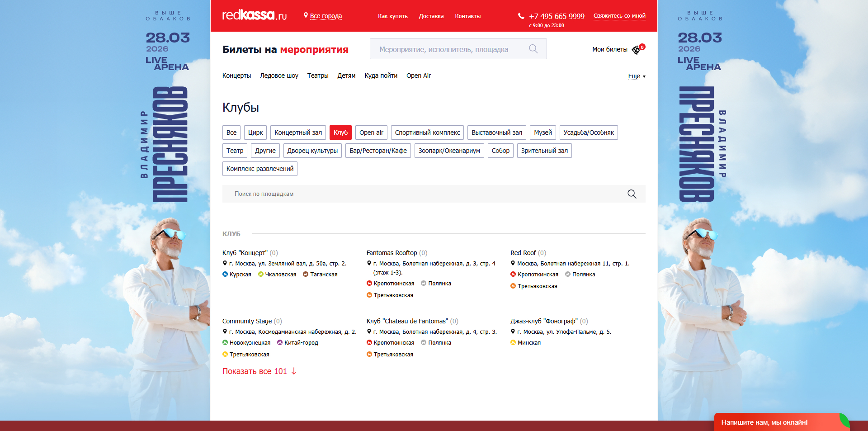Select the Цирк venue filter

pyautogui.click(x=255, y=133)
